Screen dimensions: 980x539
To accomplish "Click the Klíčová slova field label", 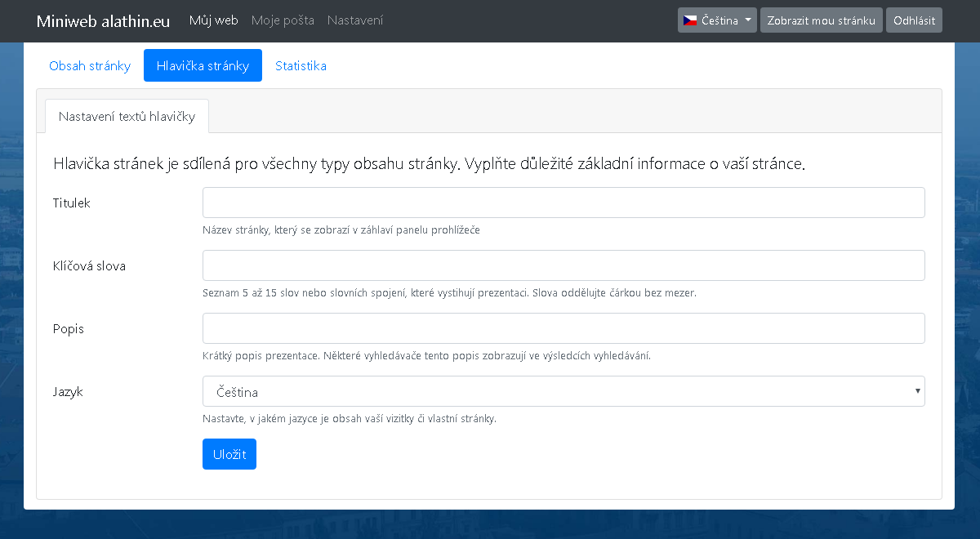I will click(x=89, y=265).
